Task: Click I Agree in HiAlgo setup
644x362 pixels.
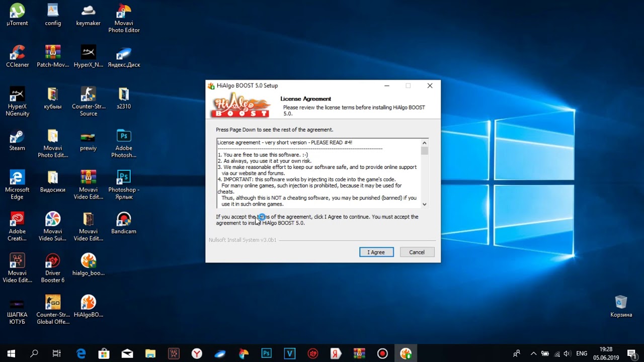Action: [x=376, y=252]
